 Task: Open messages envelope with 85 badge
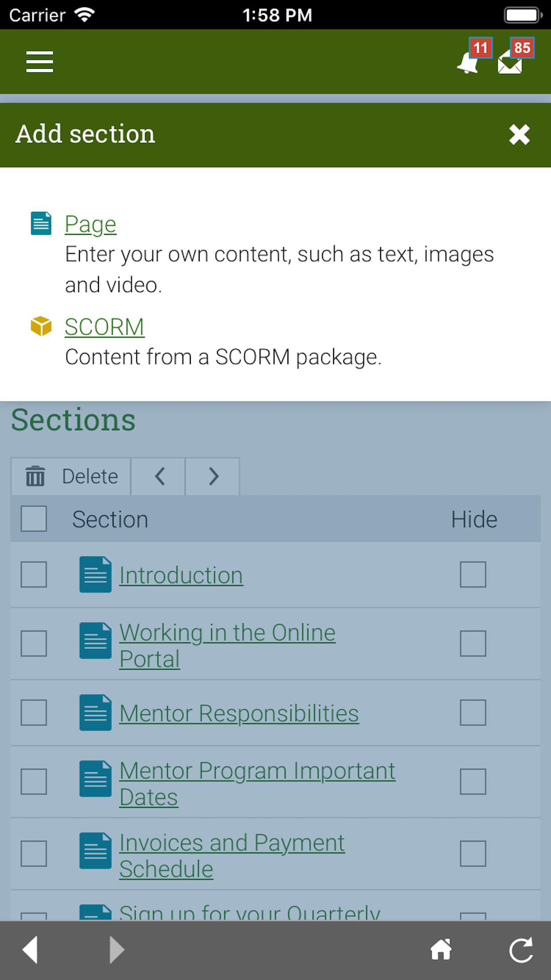coord(515,57)
